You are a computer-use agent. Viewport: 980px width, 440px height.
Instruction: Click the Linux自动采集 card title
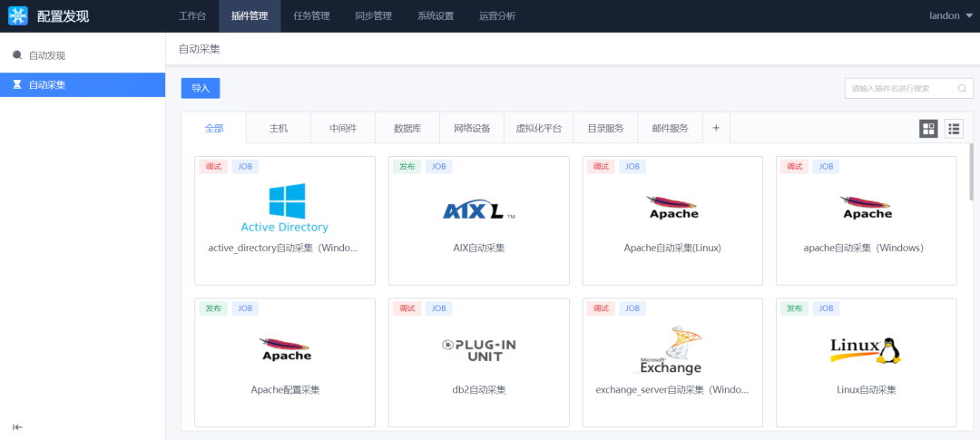click(x=867, y=390)
